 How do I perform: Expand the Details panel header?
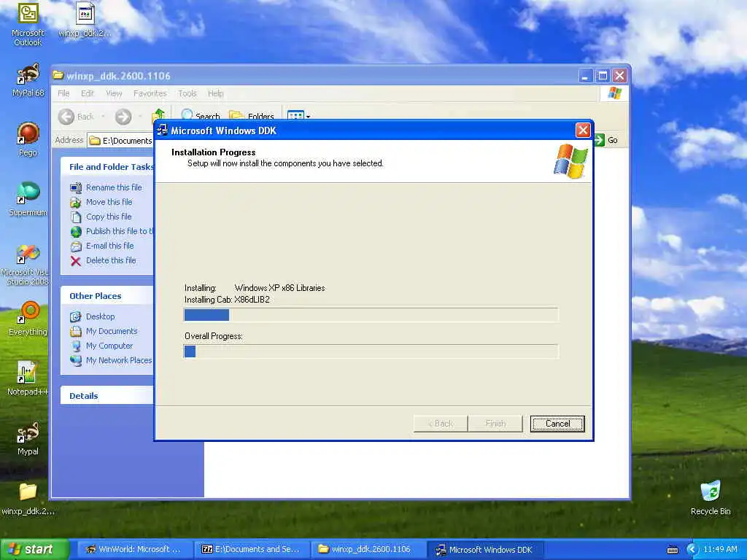coord(108,396)
